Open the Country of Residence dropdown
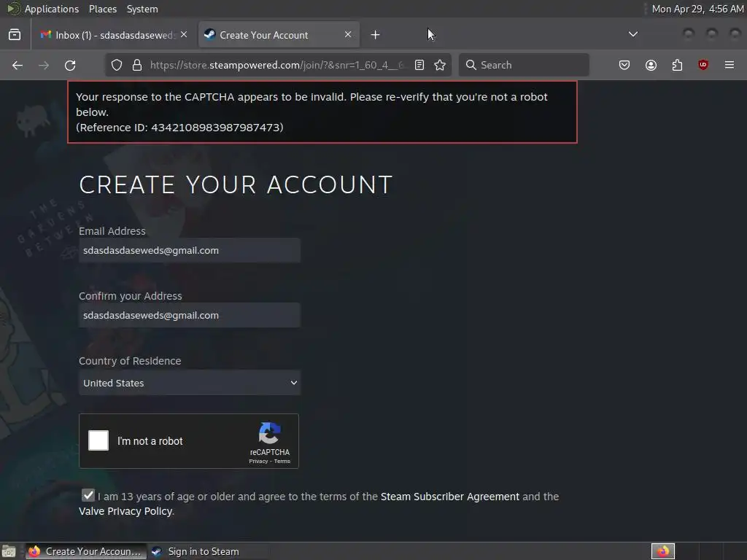The height and width of the screenshot is (560, 747). tap(190, 383)
